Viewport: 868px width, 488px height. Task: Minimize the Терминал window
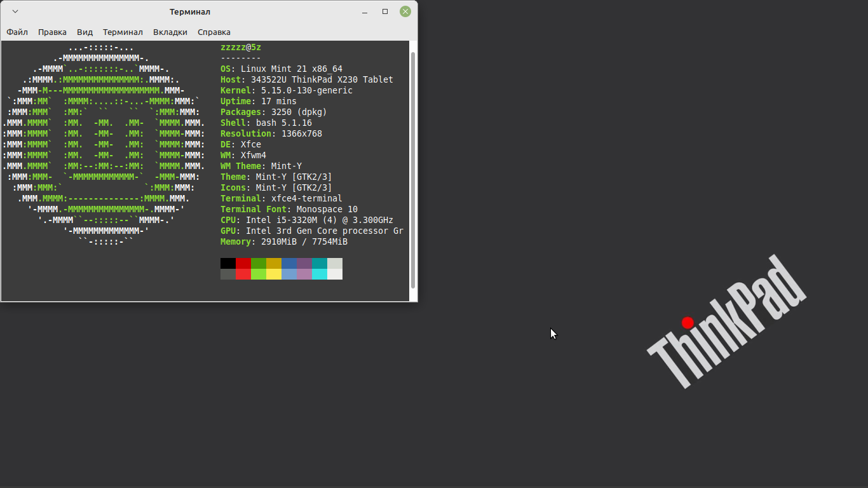[x=364, y=11]
